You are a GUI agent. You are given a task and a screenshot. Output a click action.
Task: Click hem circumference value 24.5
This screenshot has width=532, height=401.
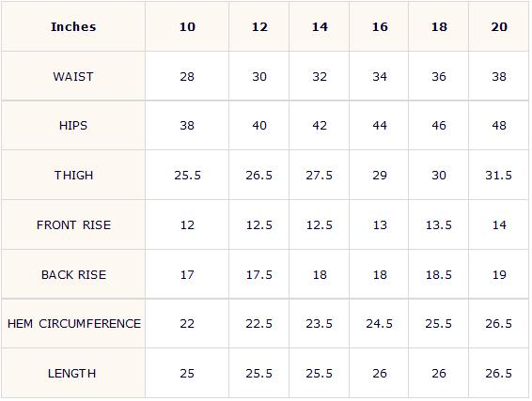coord(379,323)
